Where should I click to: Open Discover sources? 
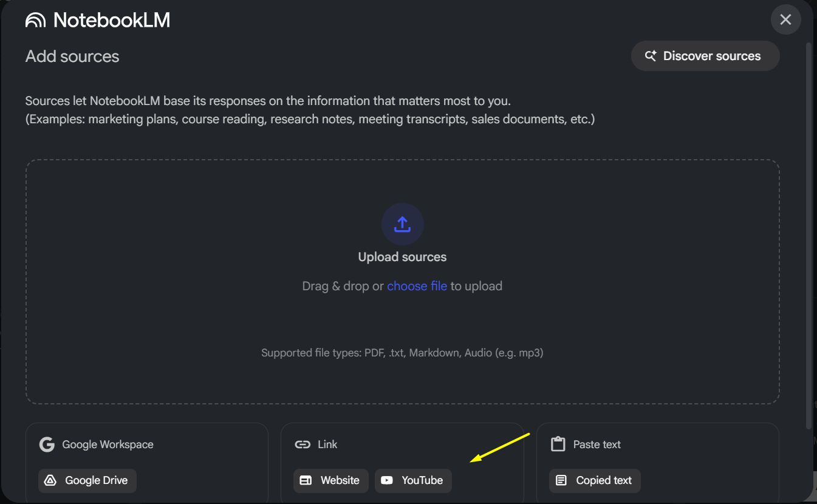[x=705, y=56]
